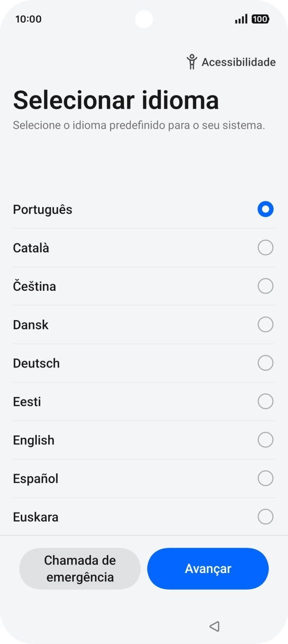Screen dimensions: 288x644
Task: Tap the English language row label
Action: [34, 440]
